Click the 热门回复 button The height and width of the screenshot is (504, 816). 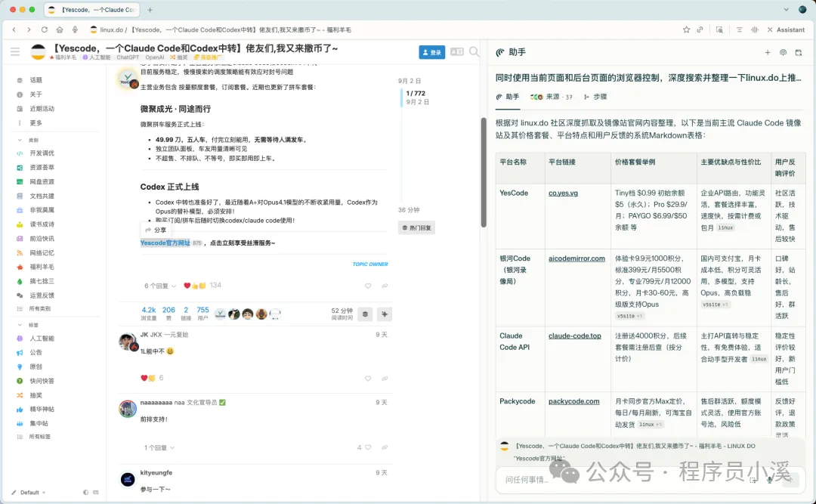[x=416, y=227]
